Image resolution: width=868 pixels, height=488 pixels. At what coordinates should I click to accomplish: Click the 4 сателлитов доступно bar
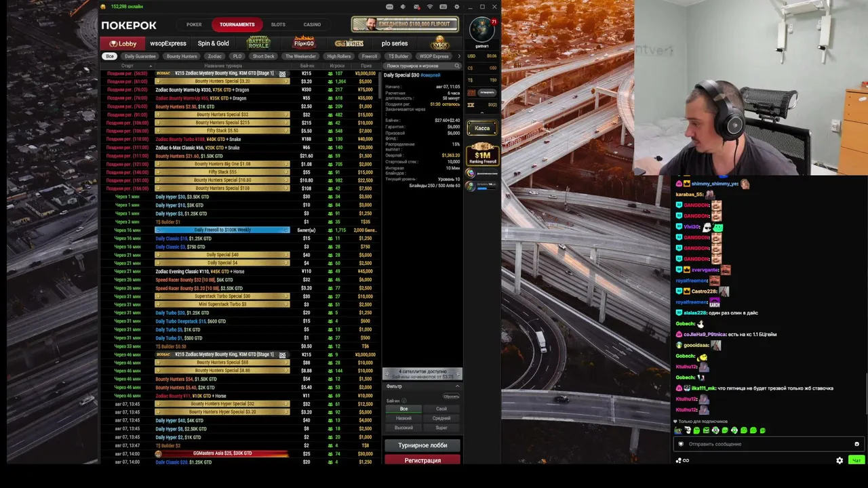(422, 373)
